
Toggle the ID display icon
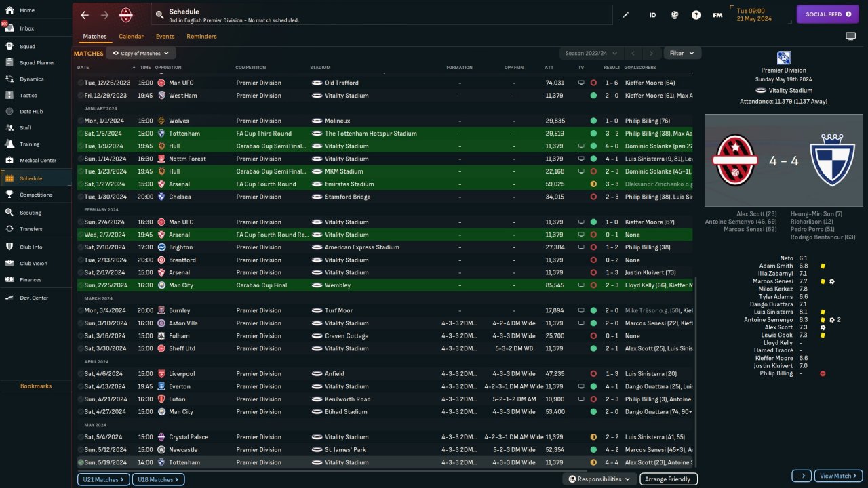tap(652, 15)
